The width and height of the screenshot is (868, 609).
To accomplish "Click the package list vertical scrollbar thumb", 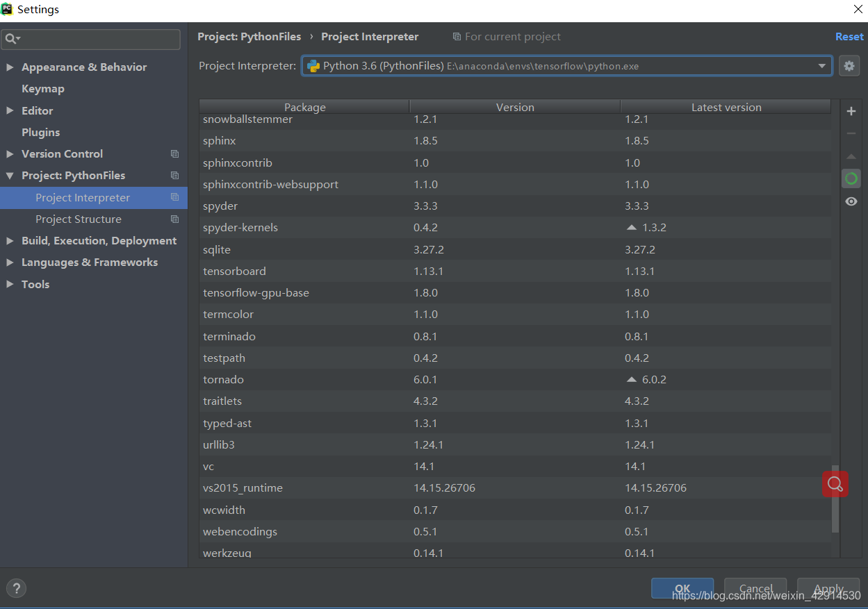I will pyautogui.click(x=835, y=499).
